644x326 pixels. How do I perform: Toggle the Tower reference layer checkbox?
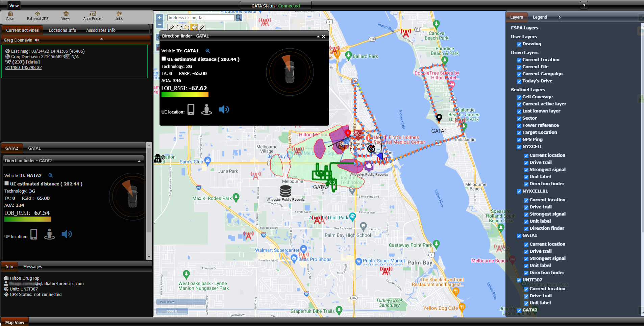coord(519,126)
